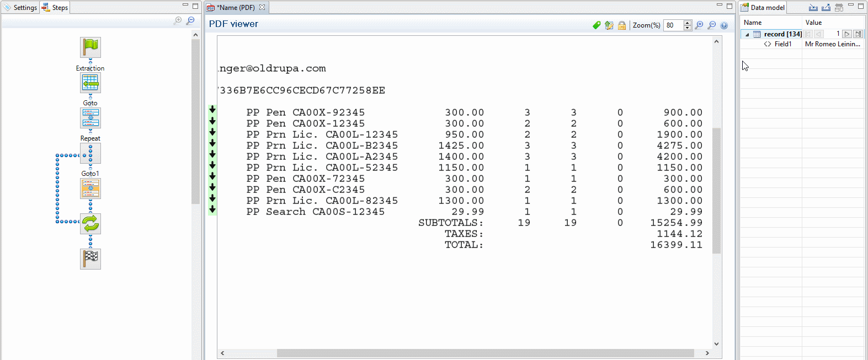Click the green loop arrows step
This screenshot has width=868, height=360.
(90, 224)
